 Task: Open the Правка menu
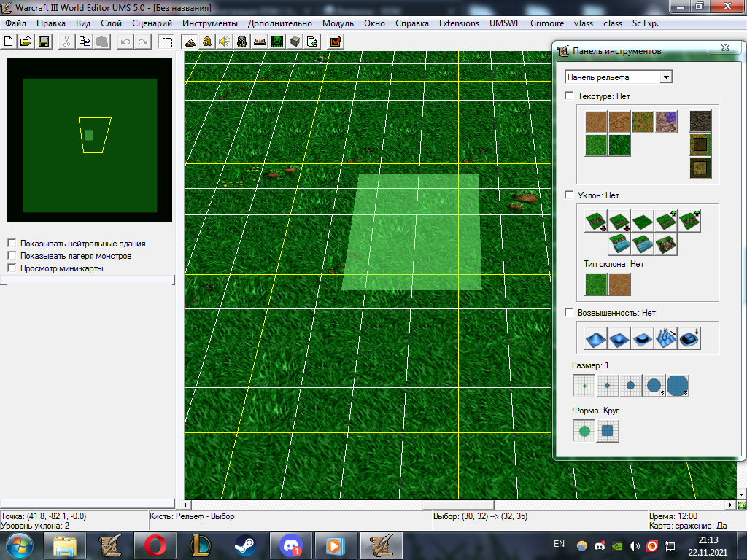click(x=51, y=23)
